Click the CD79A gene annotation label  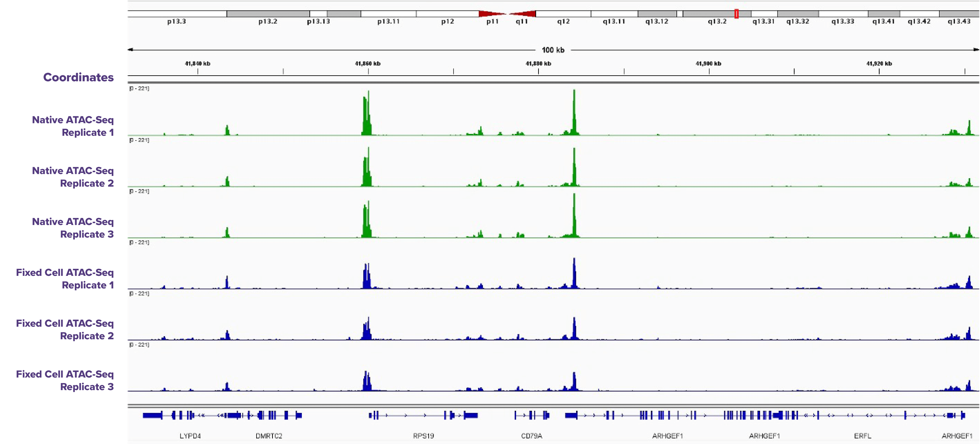pos(532,436)
